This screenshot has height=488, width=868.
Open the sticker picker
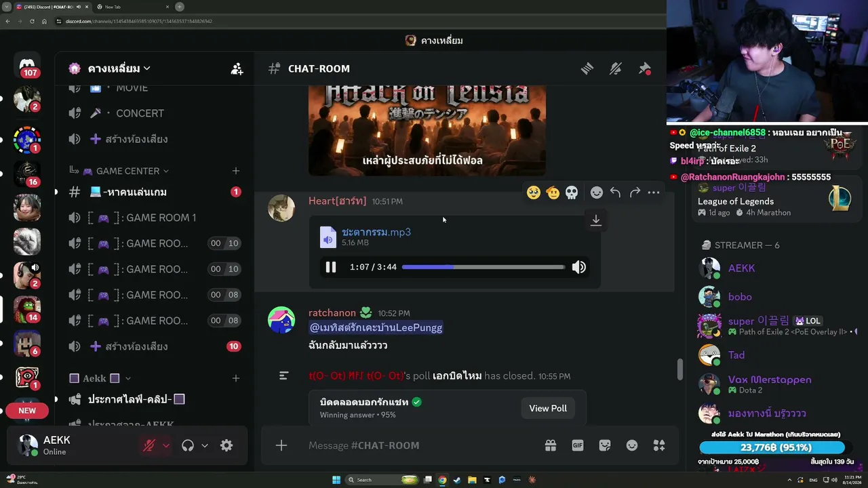(605, 445)
